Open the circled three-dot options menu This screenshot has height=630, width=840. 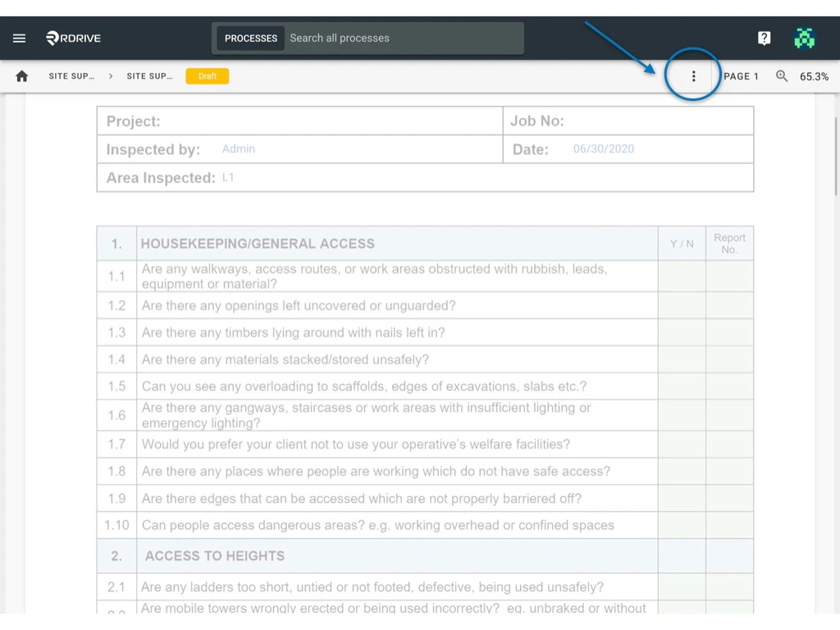click(693, 75)
